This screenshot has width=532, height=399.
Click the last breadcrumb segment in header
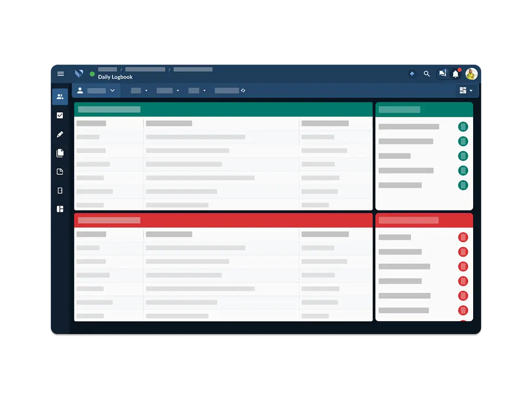(x=193, y=69)
